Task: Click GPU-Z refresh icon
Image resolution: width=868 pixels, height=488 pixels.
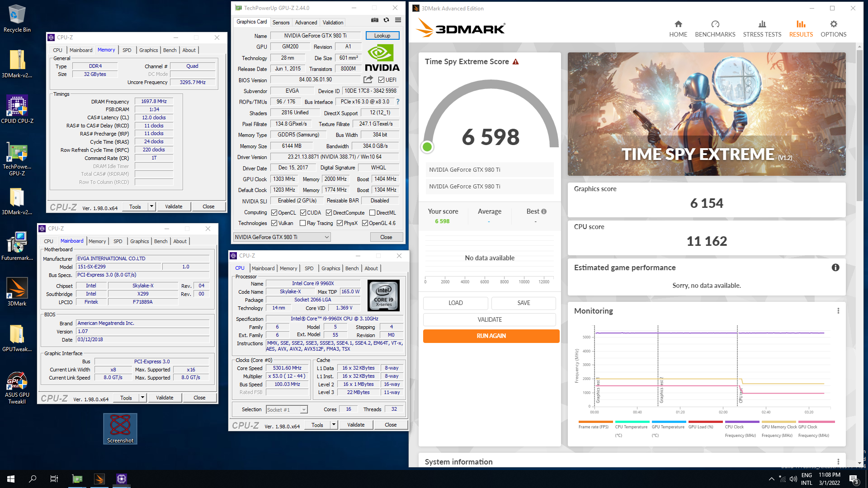Action: [x=386, y=20]
